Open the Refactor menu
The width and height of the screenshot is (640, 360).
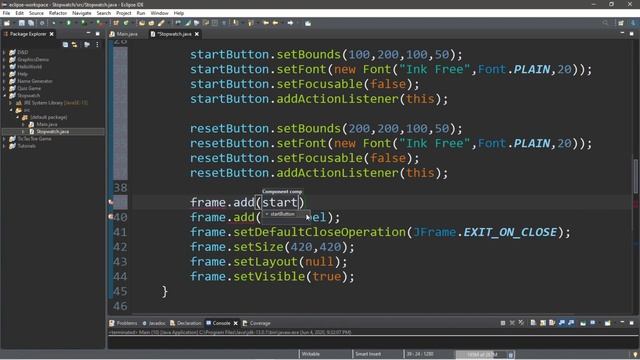click(58, 13)
